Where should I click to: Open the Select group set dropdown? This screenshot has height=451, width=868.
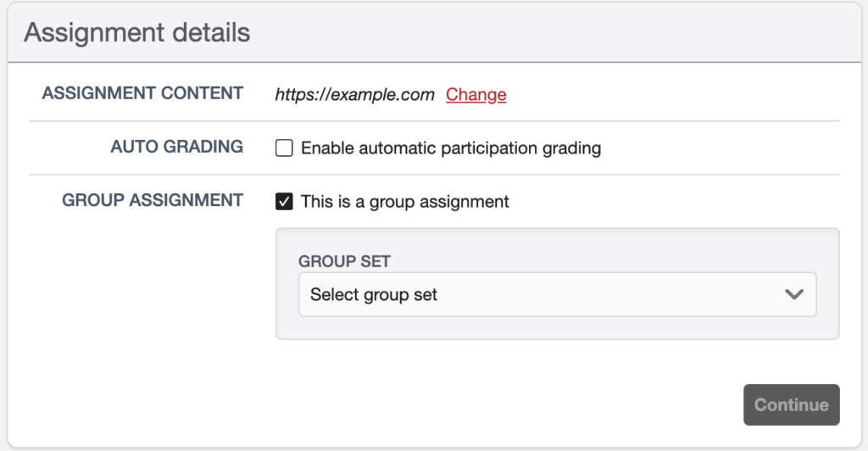tap(558, 294)
